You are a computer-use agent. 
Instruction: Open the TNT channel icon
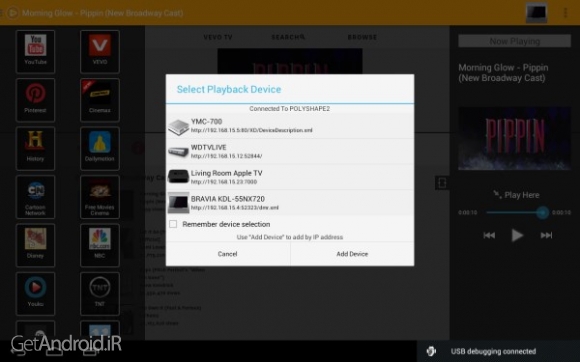tap(100, 294)
